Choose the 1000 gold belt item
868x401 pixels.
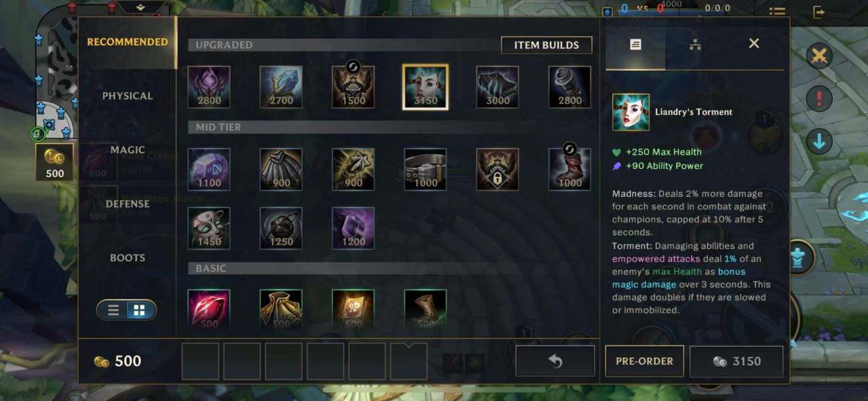pos(425,169)
